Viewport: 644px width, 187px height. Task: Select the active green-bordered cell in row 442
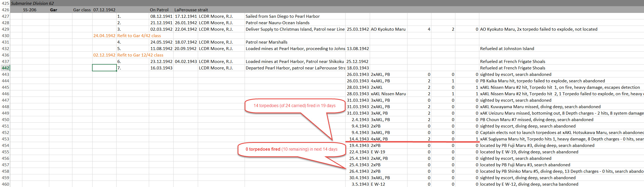pyautogui.click(x=104, y=68)
